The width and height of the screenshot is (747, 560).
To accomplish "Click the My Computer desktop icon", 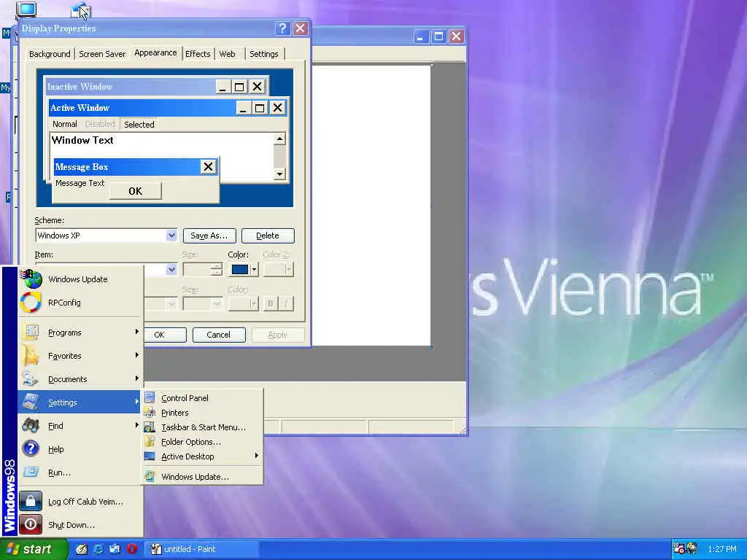I will click(26, 9).
